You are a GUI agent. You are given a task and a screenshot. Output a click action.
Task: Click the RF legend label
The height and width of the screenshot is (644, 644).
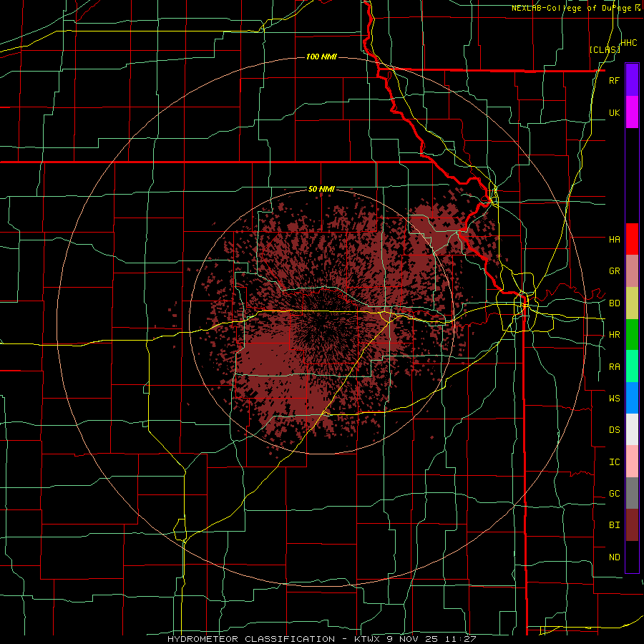614,80
